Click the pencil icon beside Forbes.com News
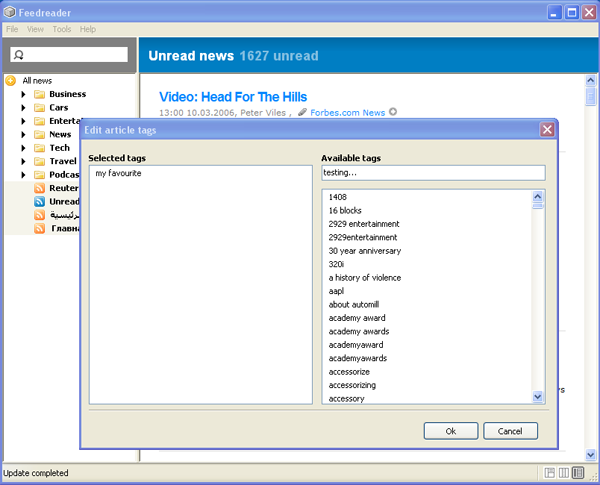The height and width of the screenshot is (485, 600). 302,112
